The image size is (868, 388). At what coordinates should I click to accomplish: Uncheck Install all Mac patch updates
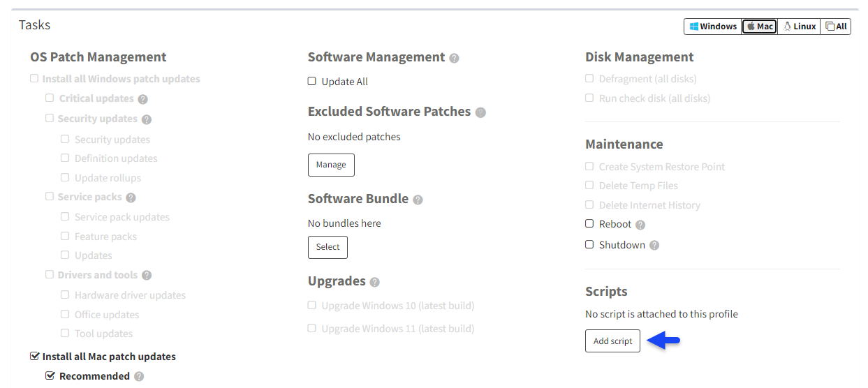point(35,357)
